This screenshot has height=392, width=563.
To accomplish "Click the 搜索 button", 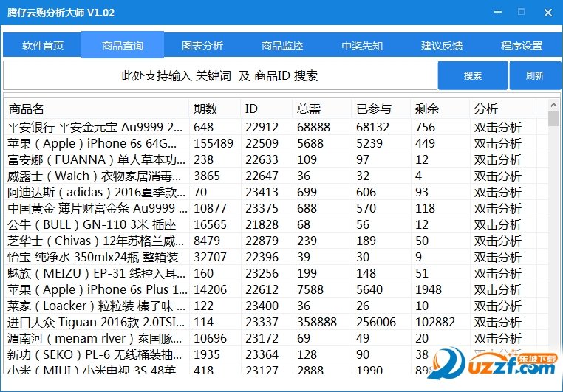I will (x=473, y=75).
